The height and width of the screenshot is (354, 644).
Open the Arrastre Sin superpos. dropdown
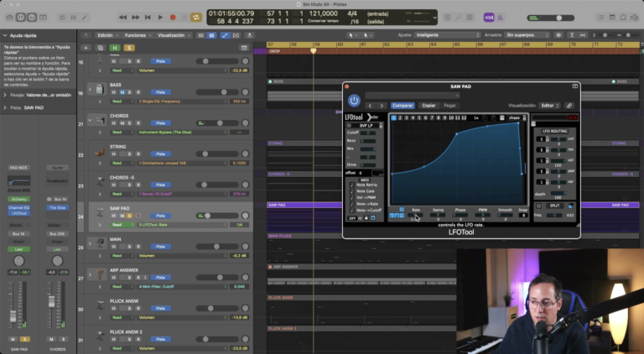[527, 35]
